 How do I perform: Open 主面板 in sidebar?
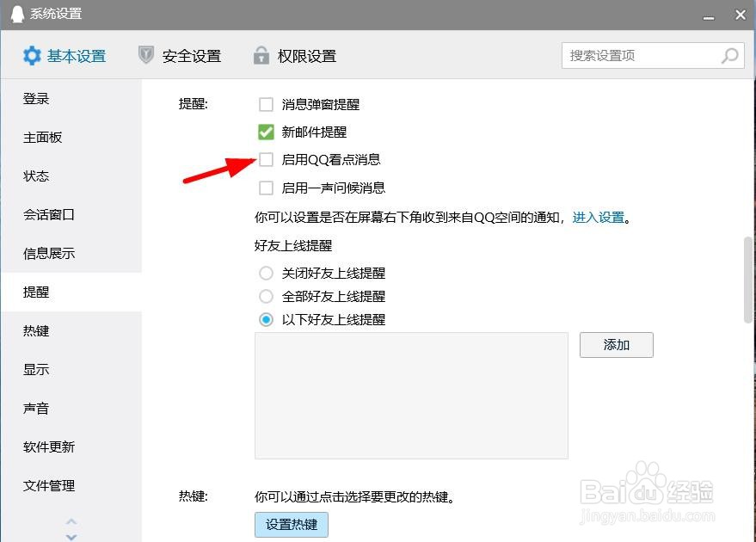71,138
